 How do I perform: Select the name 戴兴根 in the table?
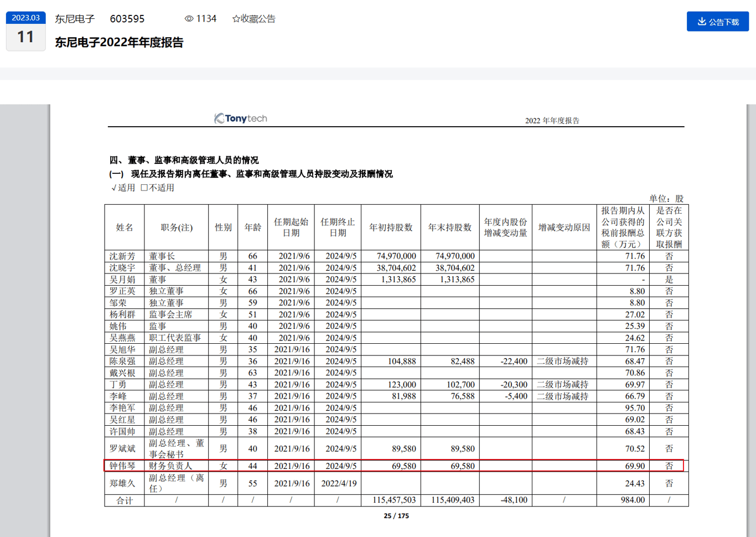122,373
